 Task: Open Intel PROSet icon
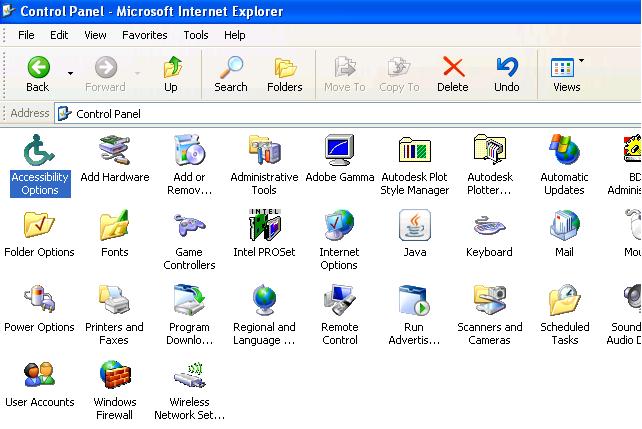click(x=264, y=225)
